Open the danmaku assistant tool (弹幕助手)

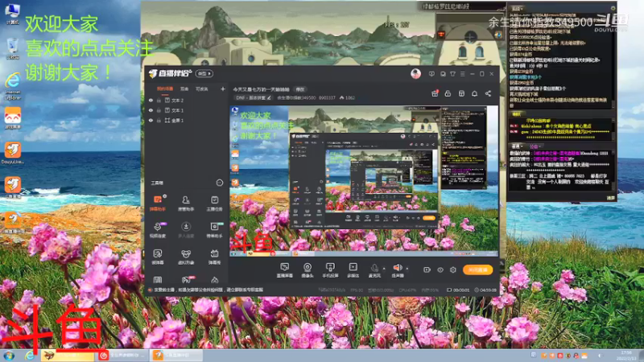pyautogui.click(x=158, y=204)
